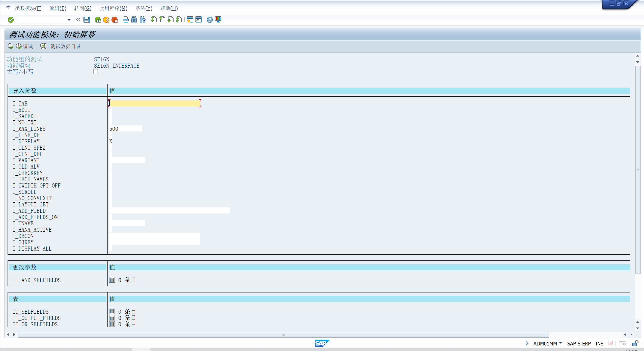Click the Save floppy disk icon
644x351 pixels.
tap(87, 20)
